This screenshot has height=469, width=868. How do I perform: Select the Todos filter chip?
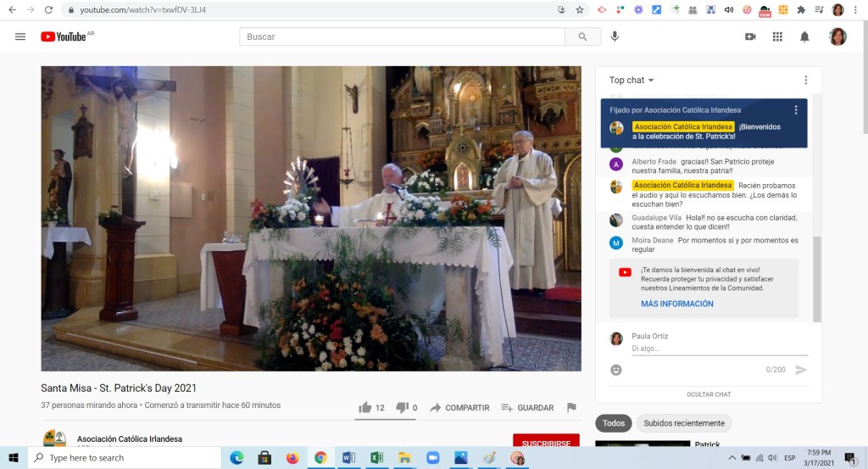[613, 423]
